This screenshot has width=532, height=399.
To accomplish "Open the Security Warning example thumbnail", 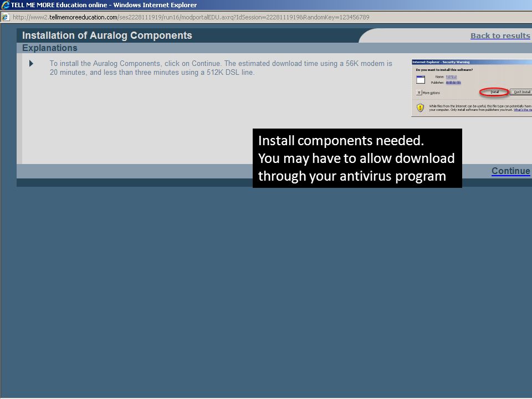I will 472,88.
